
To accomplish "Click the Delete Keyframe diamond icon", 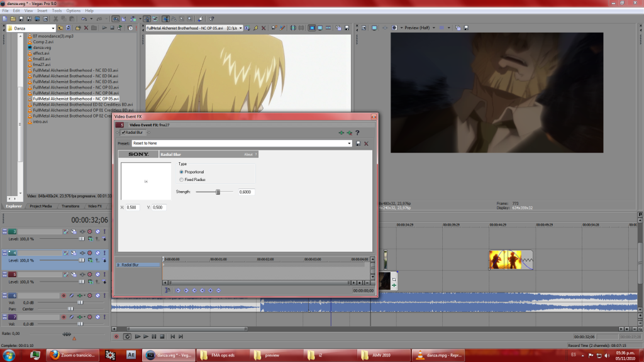I will pos(218,290).
